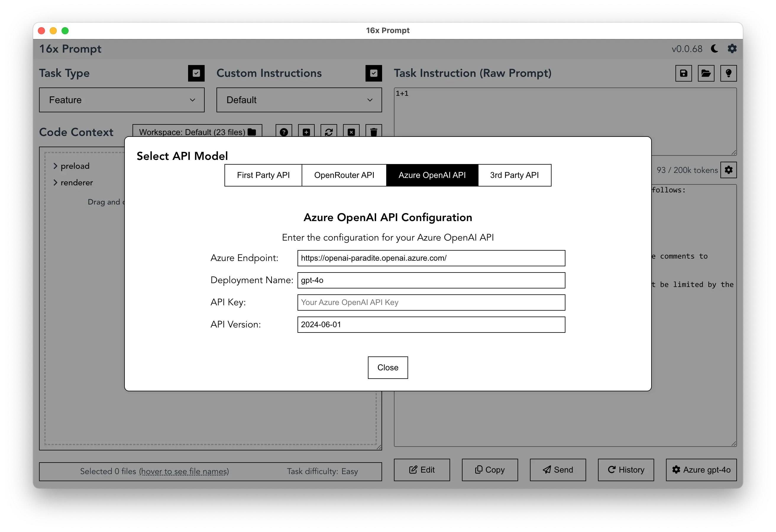Close the Select API Model dialog

pyautogui.click(x=388, y=367)
